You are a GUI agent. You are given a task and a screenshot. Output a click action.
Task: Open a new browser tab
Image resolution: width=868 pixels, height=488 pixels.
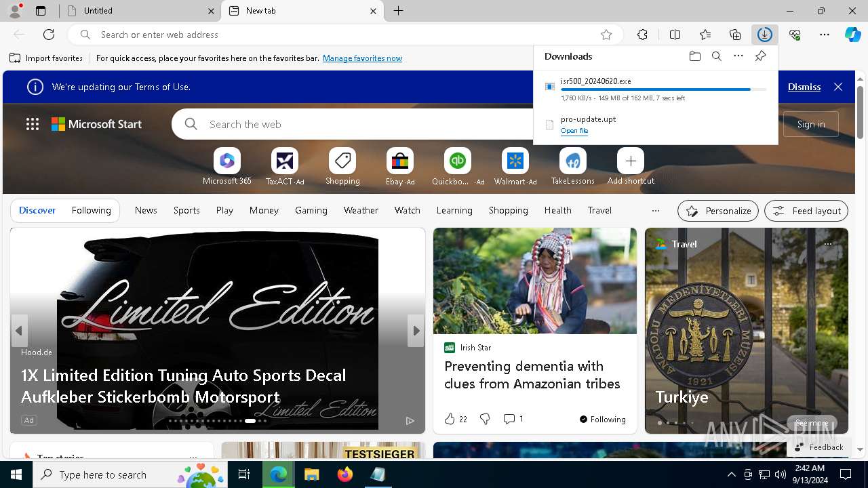[x=399, y=11]
